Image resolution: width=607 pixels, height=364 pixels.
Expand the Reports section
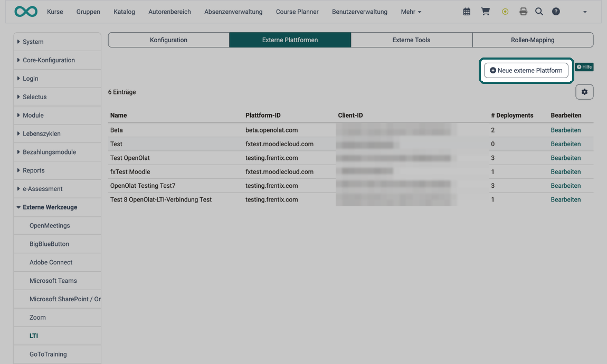[x=58, y=170]
